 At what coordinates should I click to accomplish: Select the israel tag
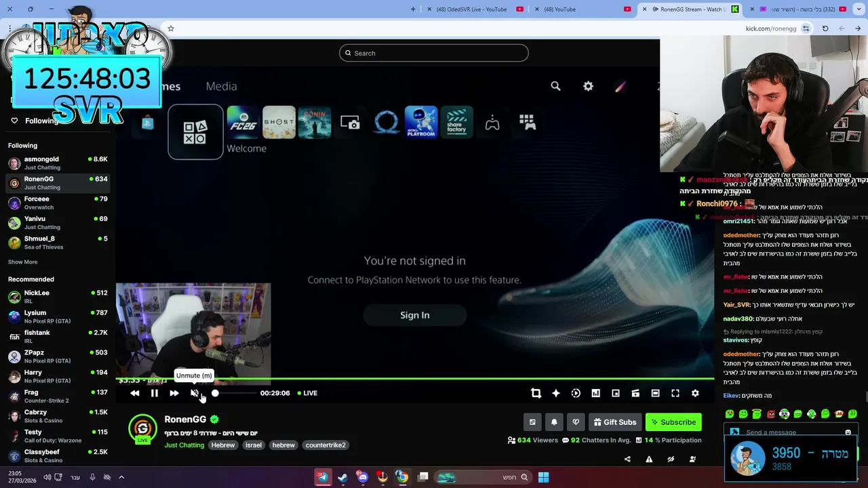tap(253, 445)
